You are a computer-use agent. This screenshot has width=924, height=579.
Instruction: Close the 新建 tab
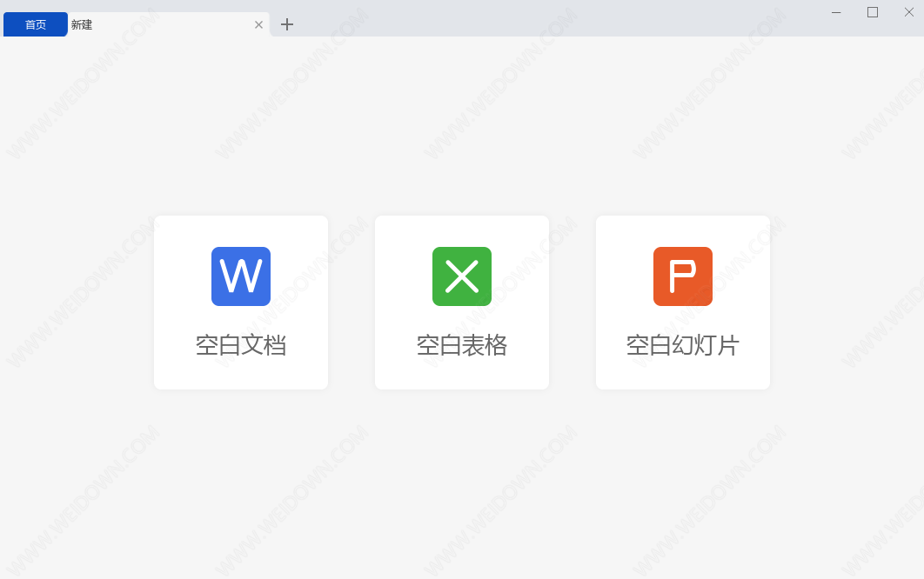[258, 24]
